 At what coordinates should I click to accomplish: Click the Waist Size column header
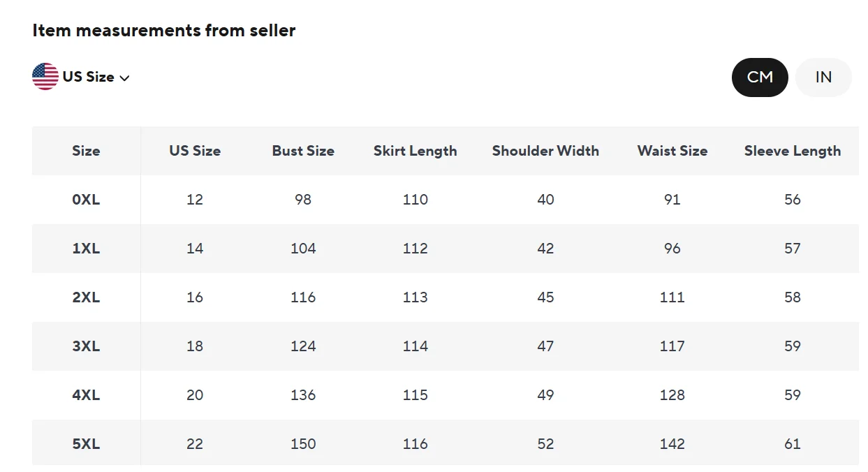click(672, 151)
